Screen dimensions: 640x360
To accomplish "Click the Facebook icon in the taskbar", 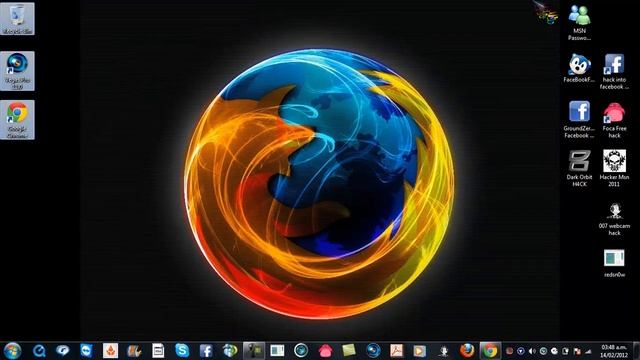I will pyautogui.click(x=206, y=351).
